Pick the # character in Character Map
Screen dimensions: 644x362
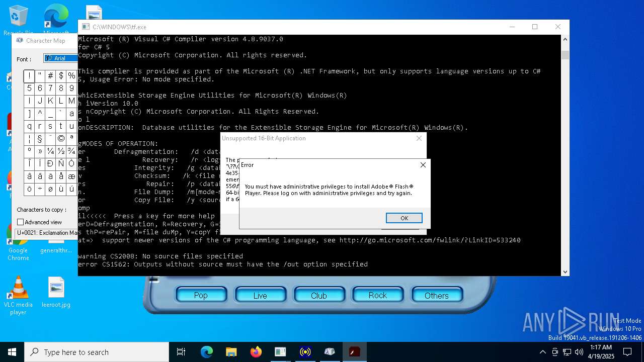(50, 76)
